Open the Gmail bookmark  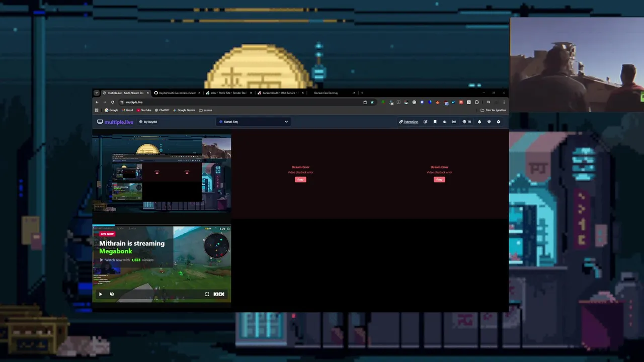pos(127,110)
